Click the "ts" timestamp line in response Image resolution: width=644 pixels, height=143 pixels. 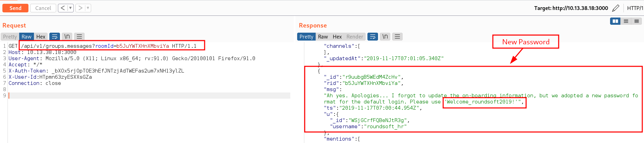[373, 108]
